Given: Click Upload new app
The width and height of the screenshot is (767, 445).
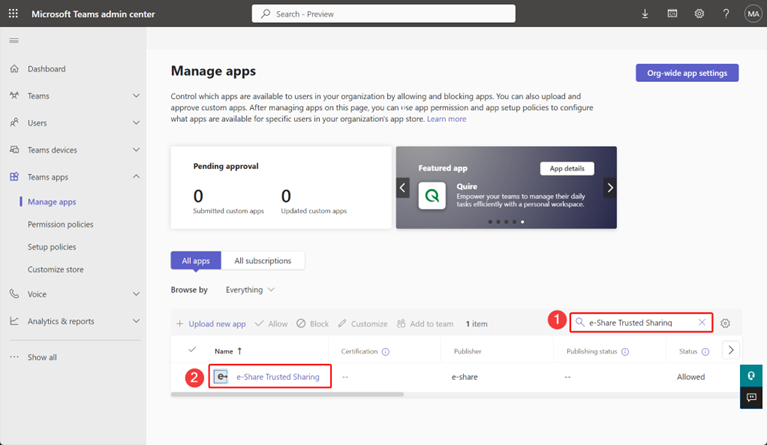Looking at the screenshot, I should point(211,324).
